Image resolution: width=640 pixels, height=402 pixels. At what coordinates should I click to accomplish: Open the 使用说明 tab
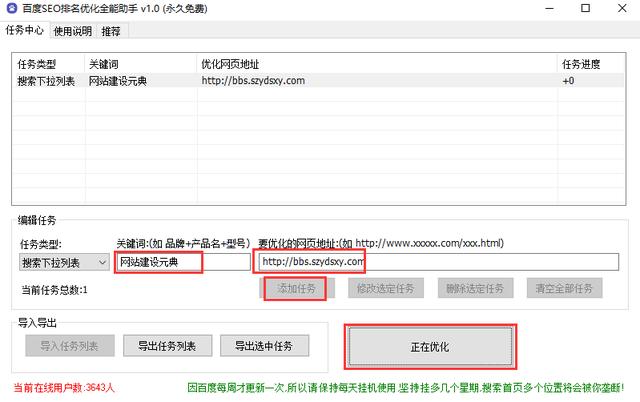pyautogui.click(x=73, y=31)
